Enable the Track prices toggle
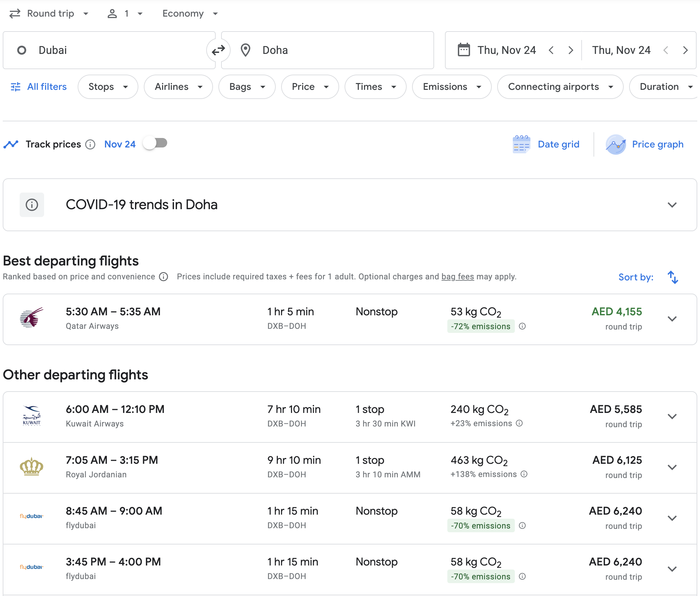This screenshot has width=700, height=596. (155, 143)
